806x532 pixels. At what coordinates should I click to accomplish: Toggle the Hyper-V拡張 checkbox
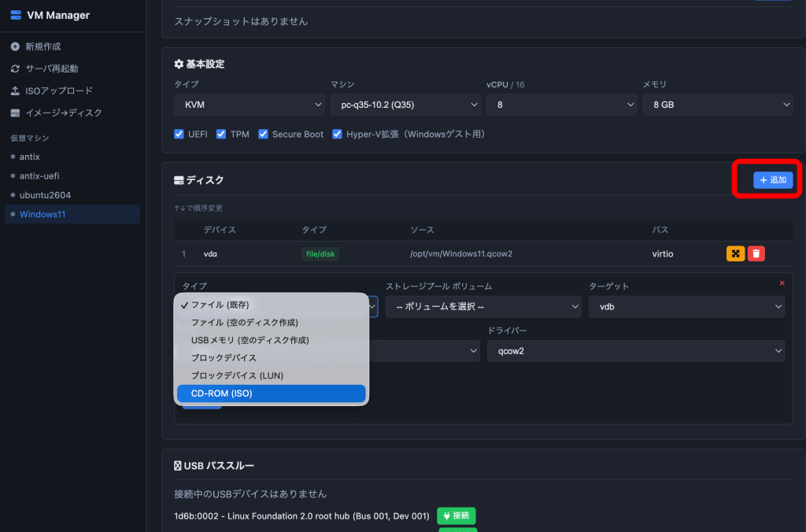pyautogui.click(x=337, y=134)
